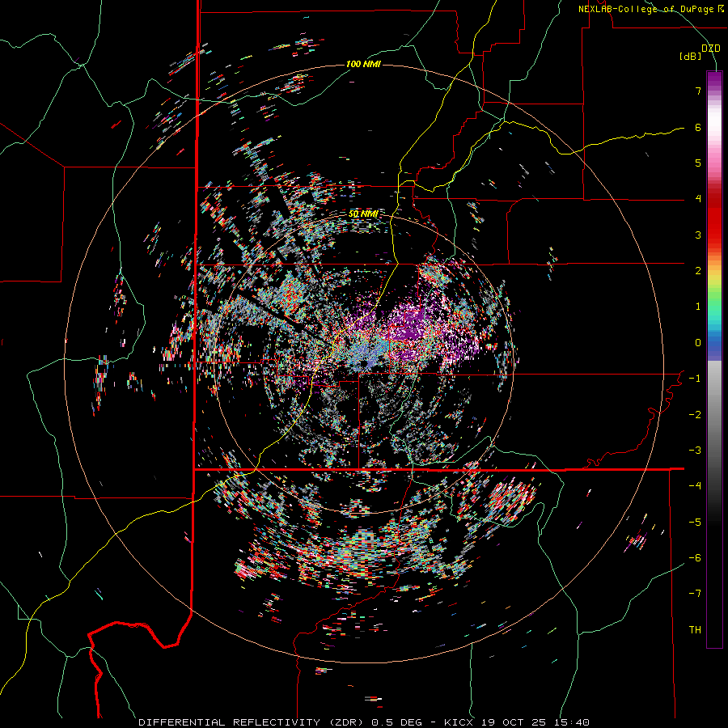Click the "7" value on the dB scale
This screenshot has width=728, height=728.
coord(698,91)
